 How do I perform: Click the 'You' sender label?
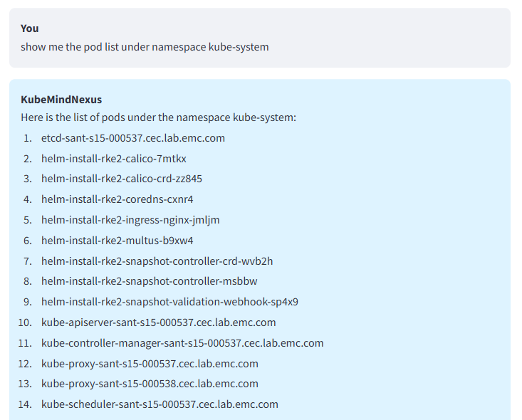[x=30, y=28]
